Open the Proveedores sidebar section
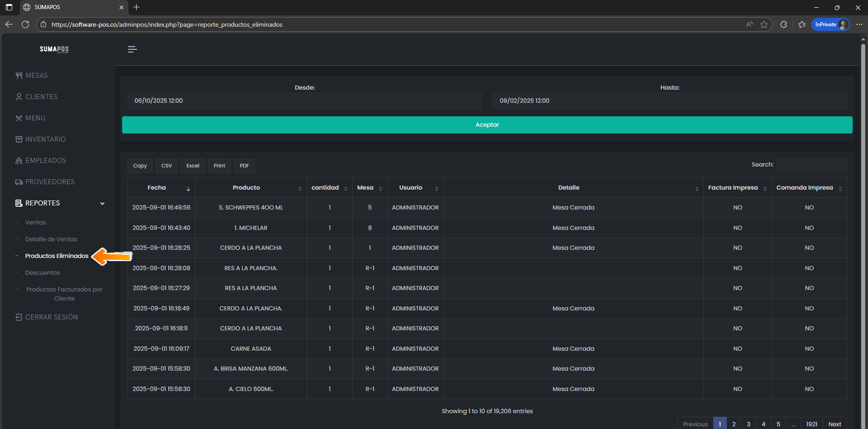 (x=50, y=182)
